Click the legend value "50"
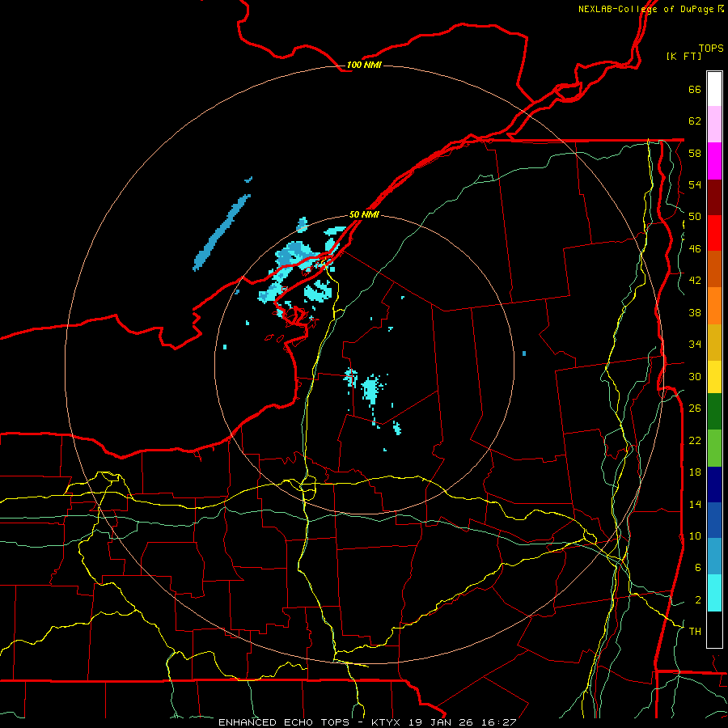728x728 pixels. (x=695, y=217)
